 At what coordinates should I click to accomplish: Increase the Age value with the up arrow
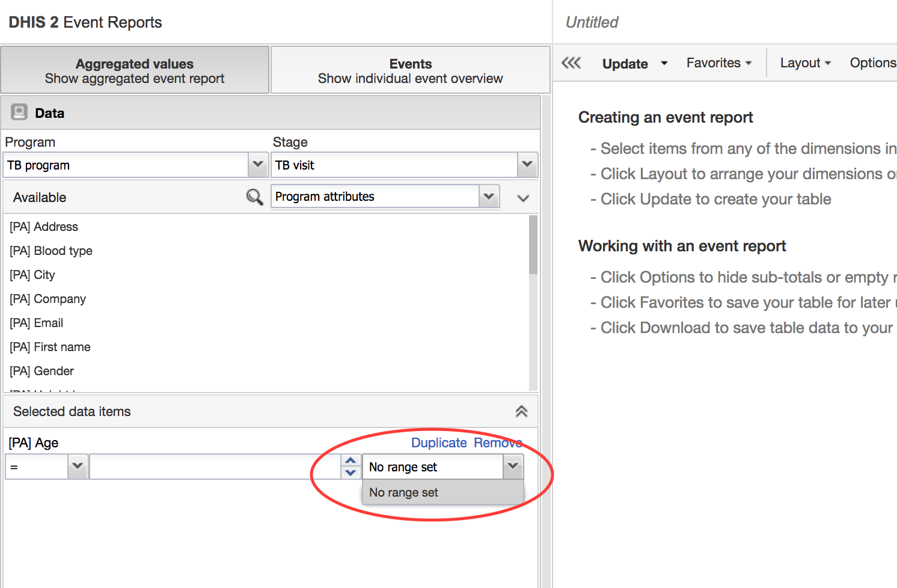point(351,461)
